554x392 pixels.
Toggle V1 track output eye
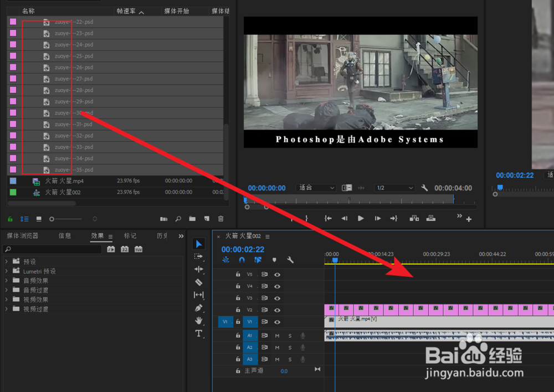tap(278, 322)
